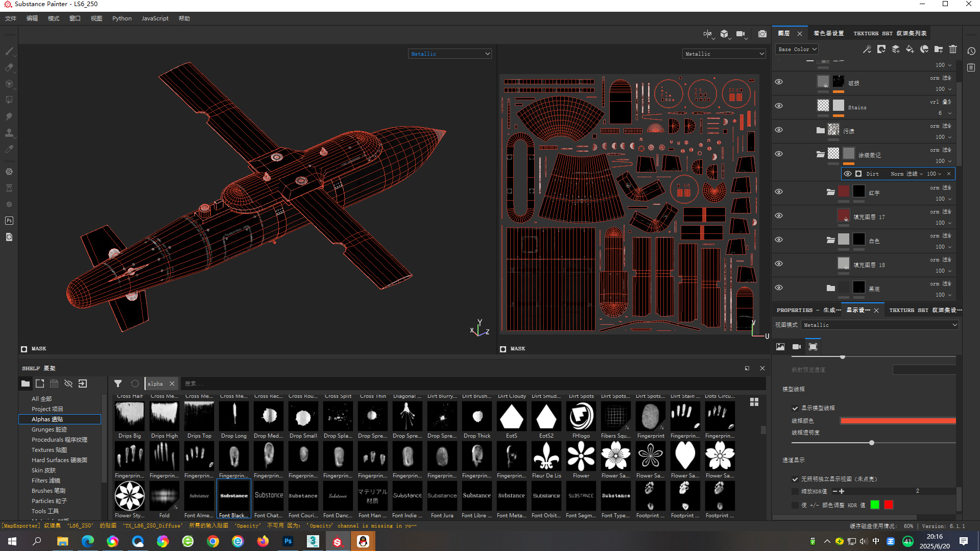Add a new paint layer
This screenshot has width=980, height=551.
click(896, 50)
